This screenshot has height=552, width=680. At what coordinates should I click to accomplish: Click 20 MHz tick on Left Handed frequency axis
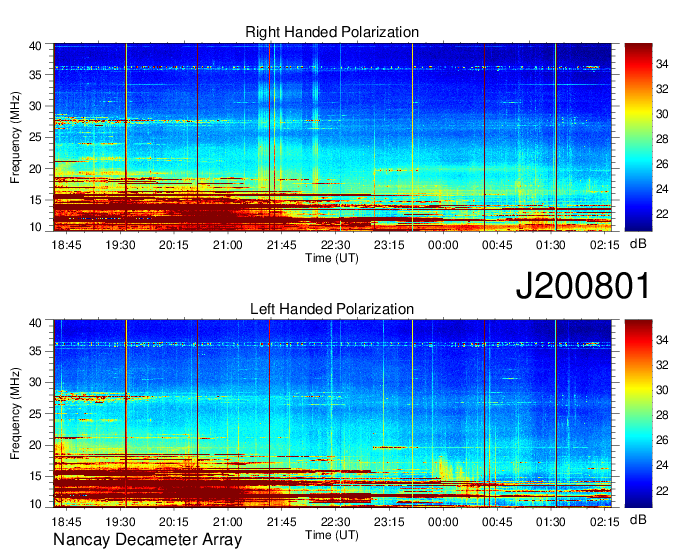[x=35, y=445]
